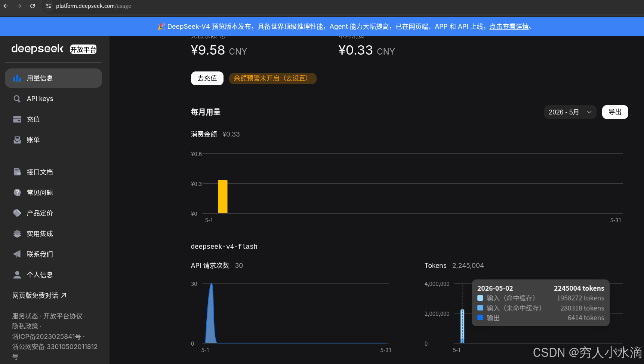The image size is (644, 364).
Task: Click the layers icon beside 实用集成
Action: click(17, 234)
